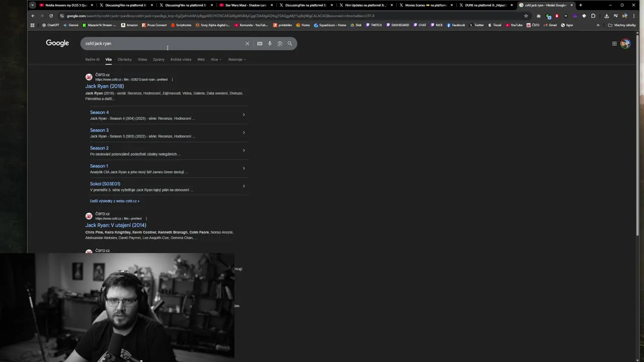
Task: Open the Google account avatar on the page
Action: (x=625, y=44)
